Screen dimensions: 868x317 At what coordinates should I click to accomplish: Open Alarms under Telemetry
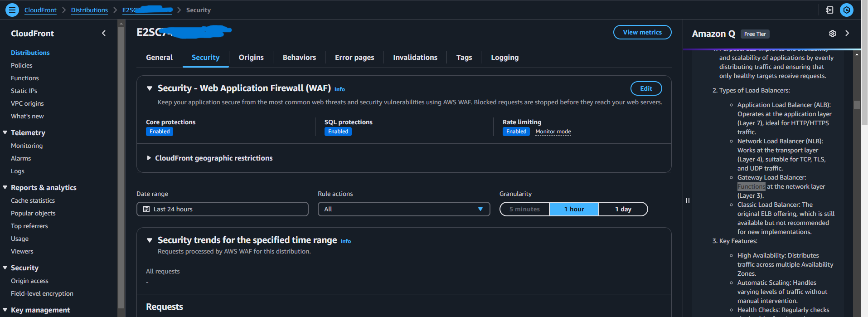pyautogui.click(x=21, y=158)
